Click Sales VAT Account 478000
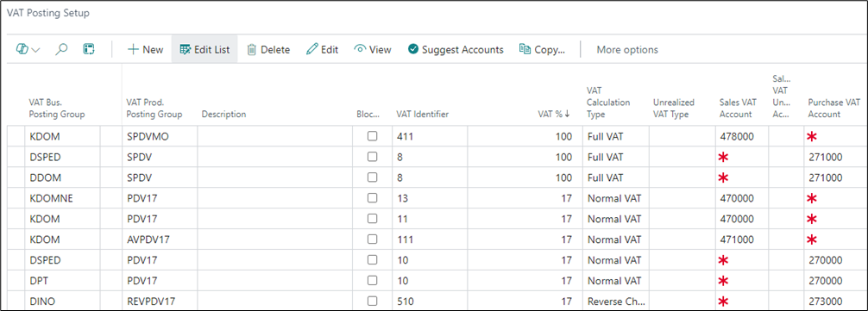Image resolution: width=868 pixels, height=311 pixels. click(742, 136)
